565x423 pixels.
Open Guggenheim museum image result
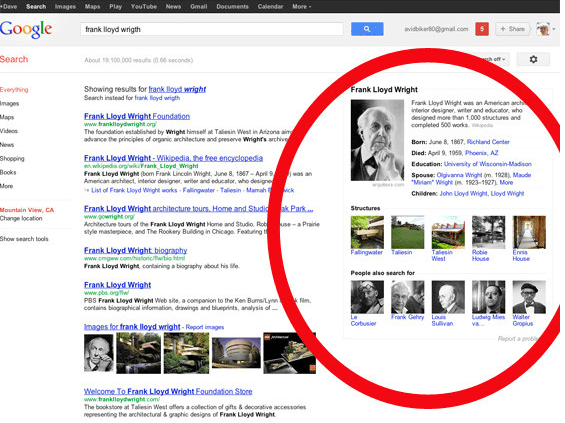click(x=236, y=353)
